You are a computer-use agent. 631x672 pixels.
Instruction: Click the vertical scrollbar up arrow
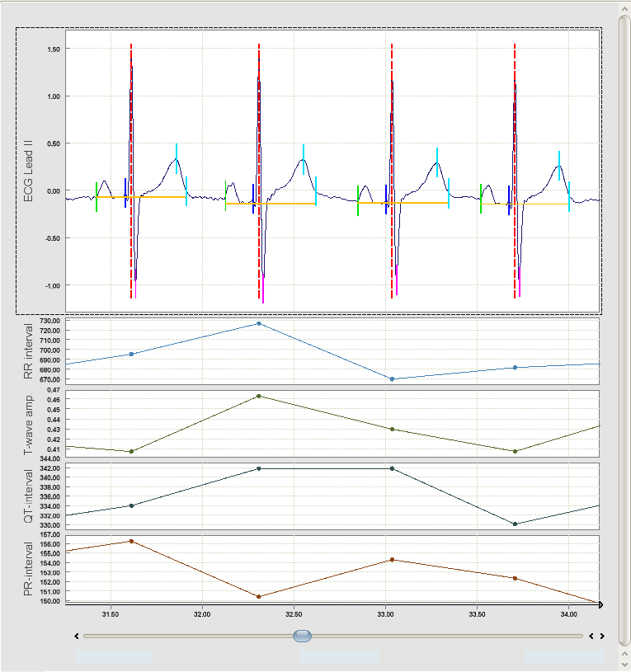[x=624, y=7]
